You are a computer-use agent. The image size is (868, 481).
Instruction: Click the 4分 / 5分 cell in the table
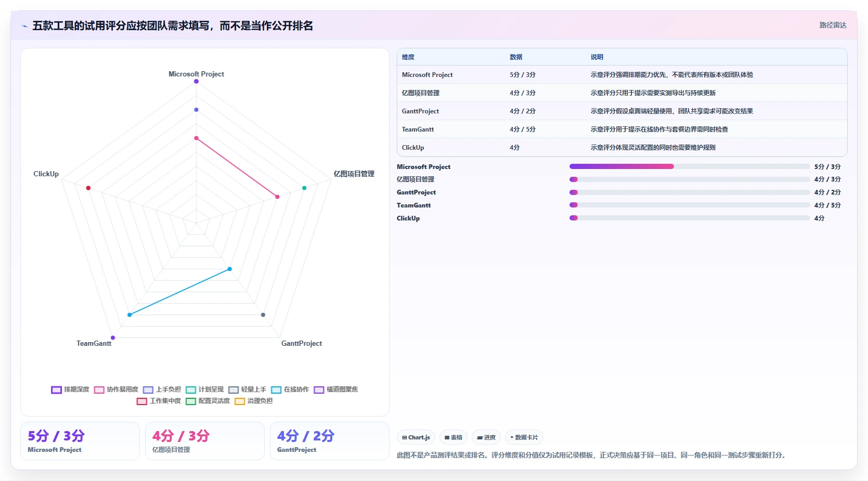tap(523, 129)
